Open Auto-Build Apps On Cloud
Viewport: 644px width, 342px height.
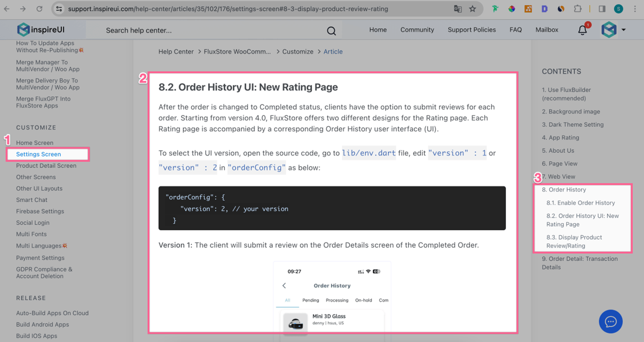52,313
